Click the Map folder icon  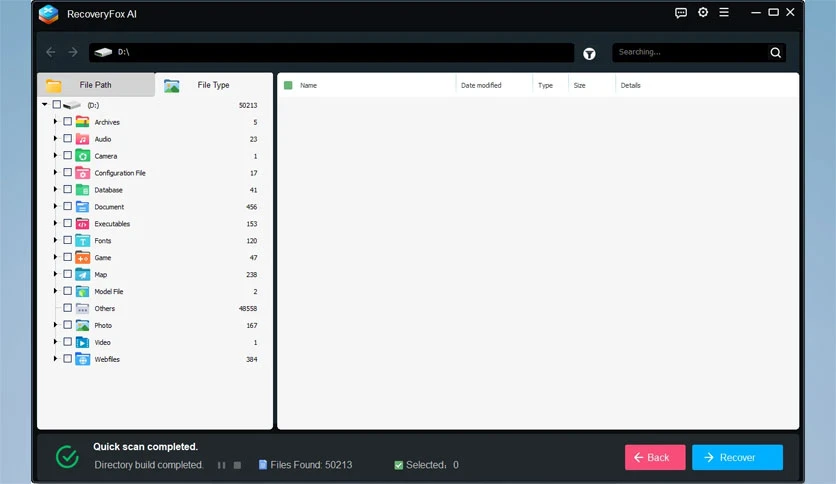tap(82, 274)
